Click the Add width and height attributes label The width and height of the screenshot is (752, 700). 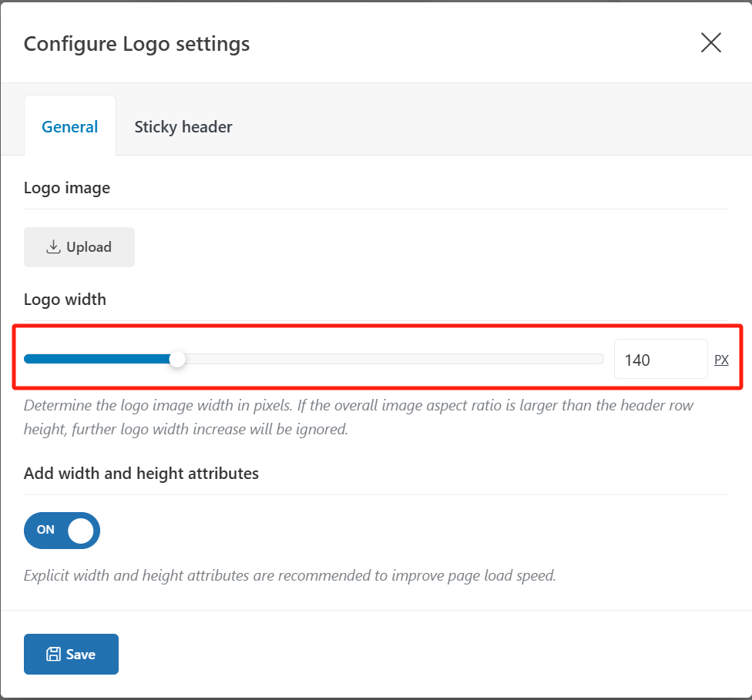tap(141, 474)
